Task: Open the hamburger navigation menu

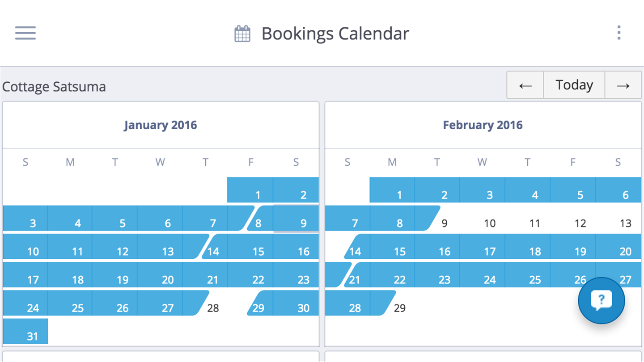Action: [x=25, y=33]
